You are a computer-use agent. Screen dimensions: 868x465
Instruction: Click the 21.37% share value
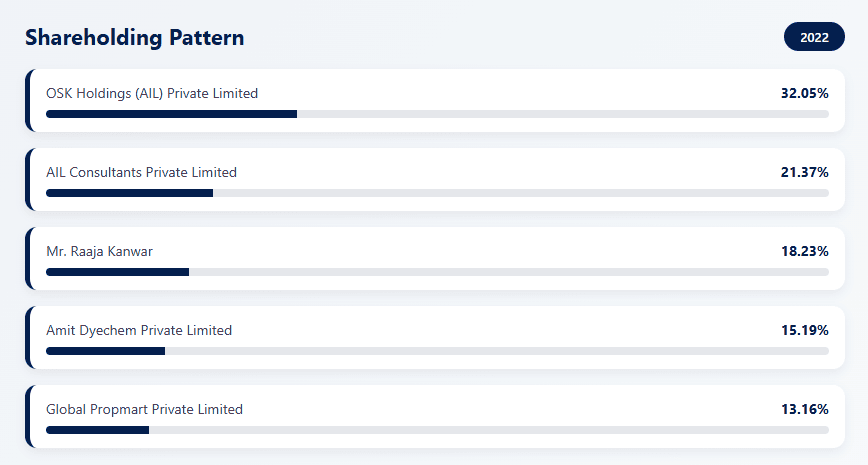804,172
